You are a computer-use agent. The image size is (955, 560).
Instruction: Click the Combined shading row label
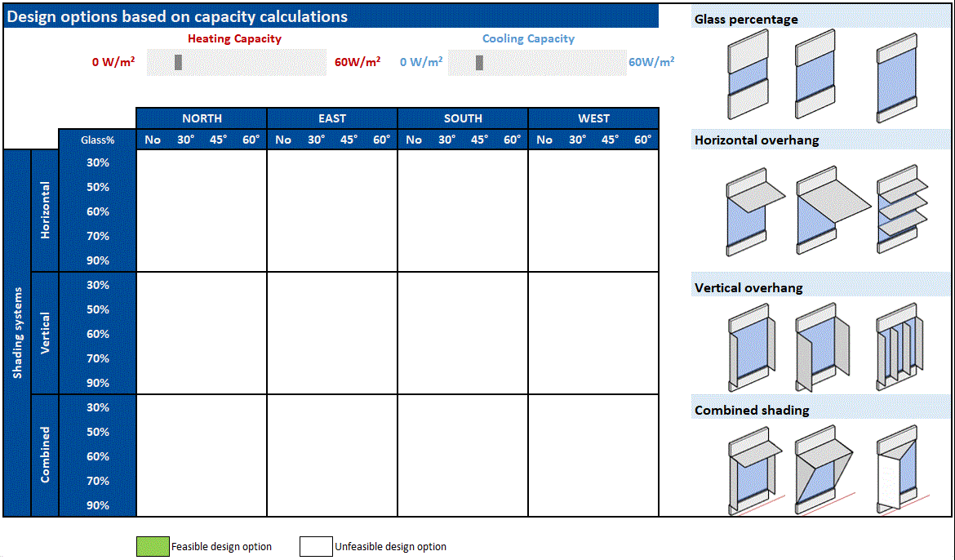(45, 456)
